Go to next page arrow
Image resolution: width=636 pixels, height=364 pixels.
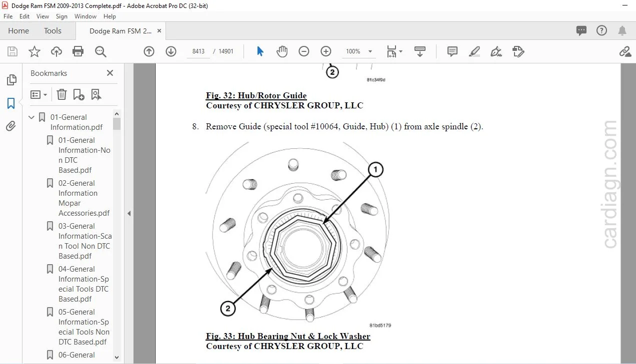pyautogui.click(x=171, y=51)
